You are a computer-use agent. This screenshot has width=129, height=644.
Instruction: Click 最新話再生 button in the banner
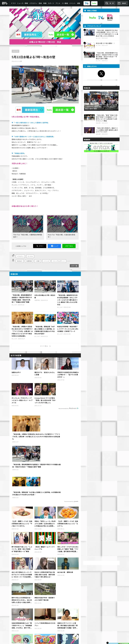point(29,35)
